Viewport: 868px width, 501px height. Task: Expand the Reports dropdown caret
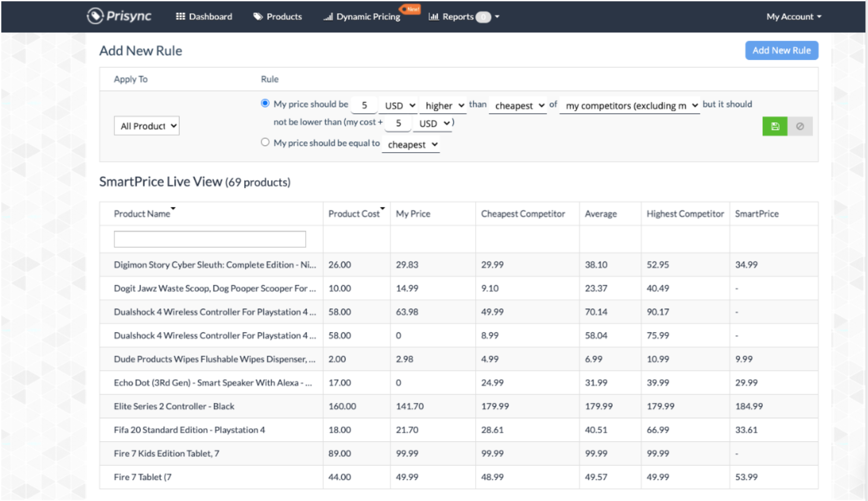click(x=497, y=17)
